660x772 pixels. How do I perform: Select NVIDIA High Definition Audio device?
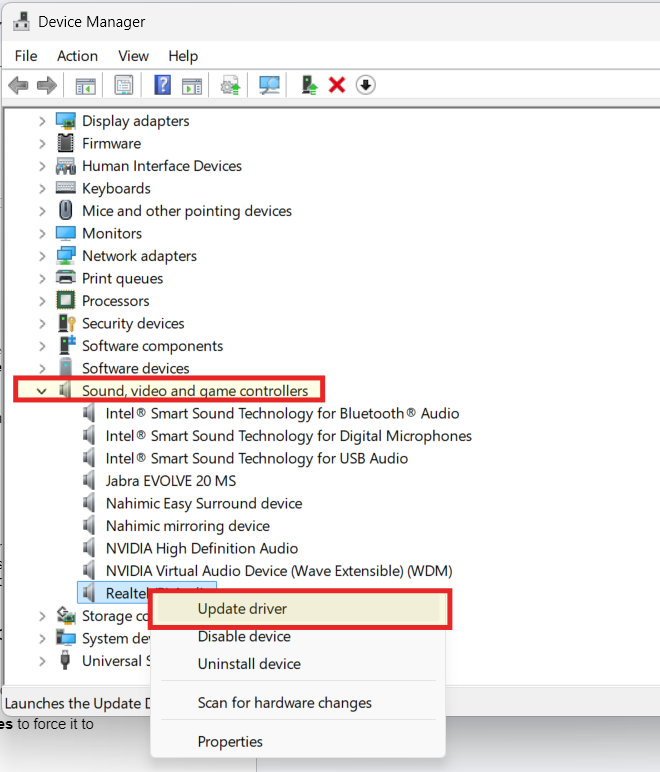coord(201,548)
